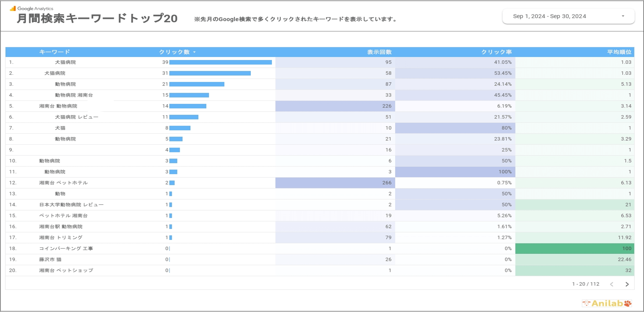Image resolution: width=644 pixels, height=312 pixels.
Task: Click the dropdown caret in the date selector
Action: 623,16
